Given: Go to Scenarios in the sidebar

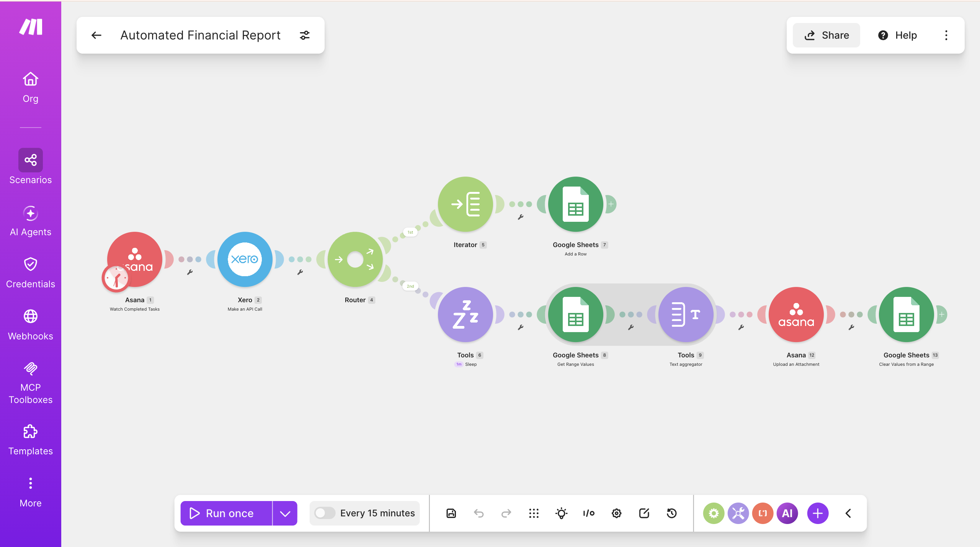Looking at the screenshot, I should click(x=31, y=167).
